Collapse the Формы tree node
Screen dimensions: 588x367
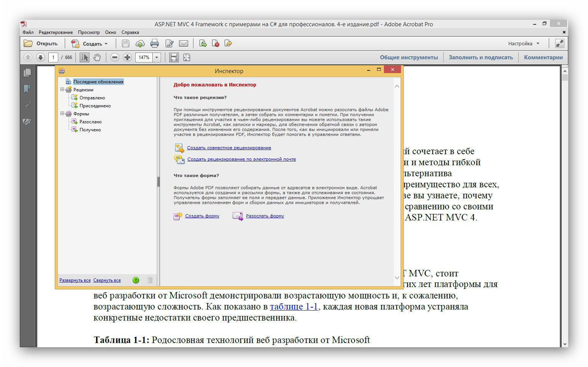(62, 113)
